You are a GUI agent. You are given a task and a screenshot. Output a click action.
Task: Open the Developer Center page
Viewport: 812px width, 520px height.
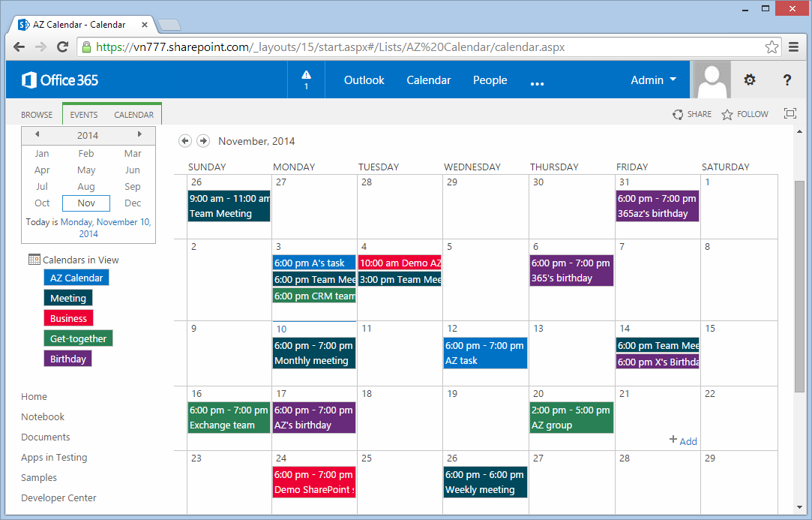point(58,497)
